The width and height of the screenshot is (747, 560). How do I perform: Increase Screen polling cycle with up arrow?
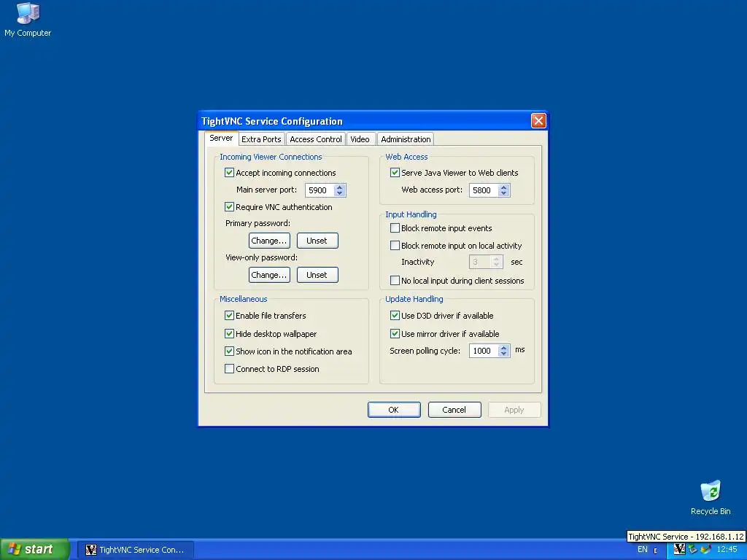coord(503,348)
